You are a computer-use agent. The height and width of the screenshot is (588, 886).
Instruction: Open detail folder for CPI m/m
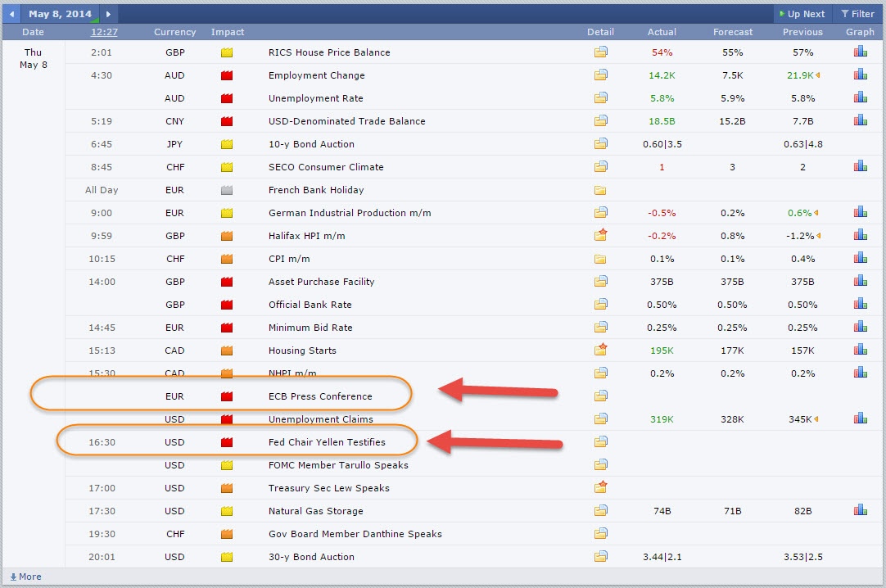click(x=600, y=260)
